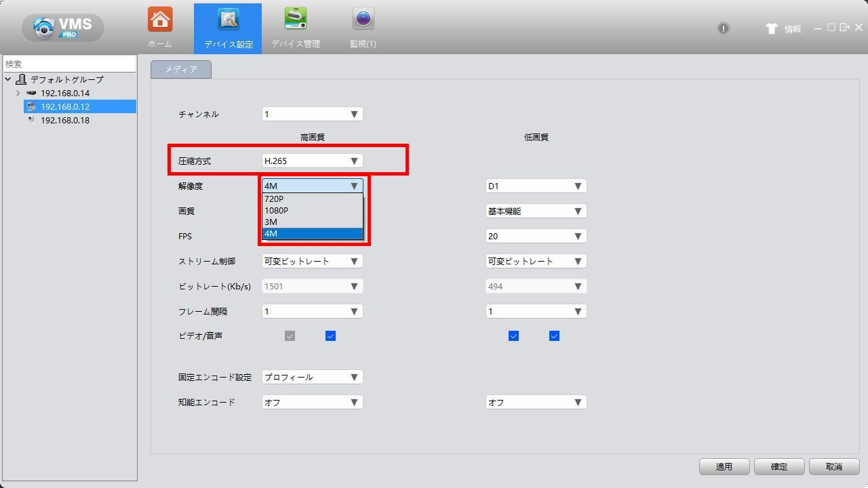
Task: Open the 監視(1) monitoring camera icon
Action: 363,20
